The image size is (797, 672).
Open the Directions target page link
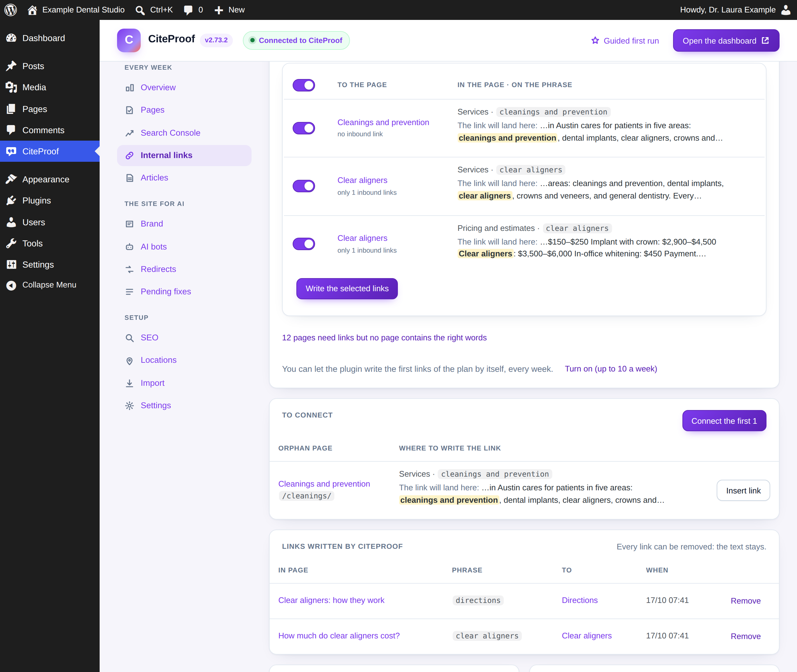[x=580, y=600]
